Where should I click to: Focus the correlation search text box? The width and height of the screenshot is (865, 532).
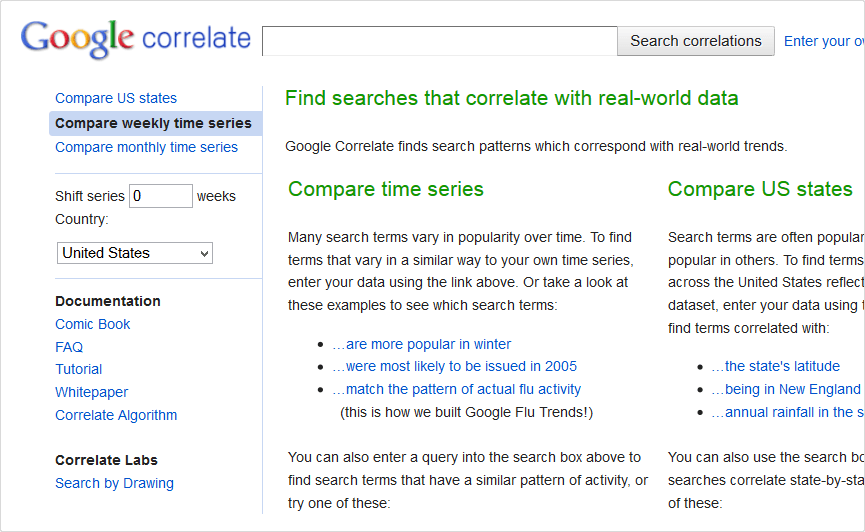(x=440, y=41)
